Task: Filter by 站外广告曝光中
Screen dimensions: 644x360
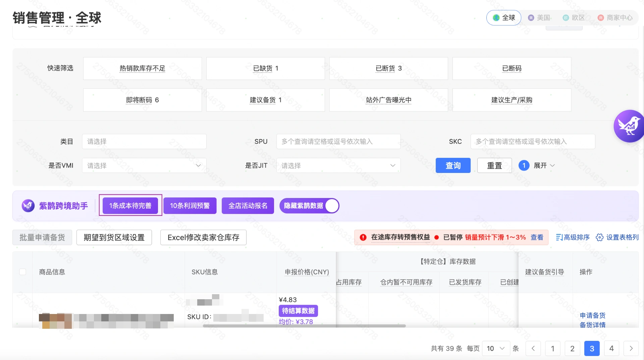Action: coord(389,100)
